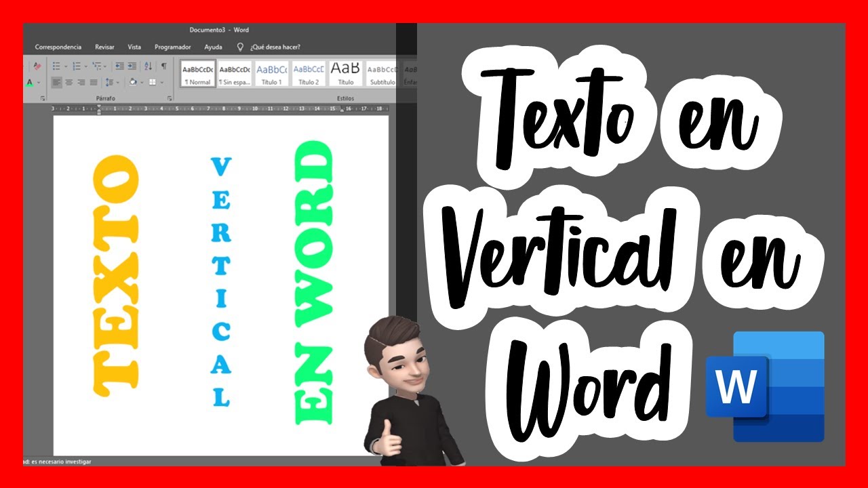Align the paragraph to the right

click(x=81, y=83)
